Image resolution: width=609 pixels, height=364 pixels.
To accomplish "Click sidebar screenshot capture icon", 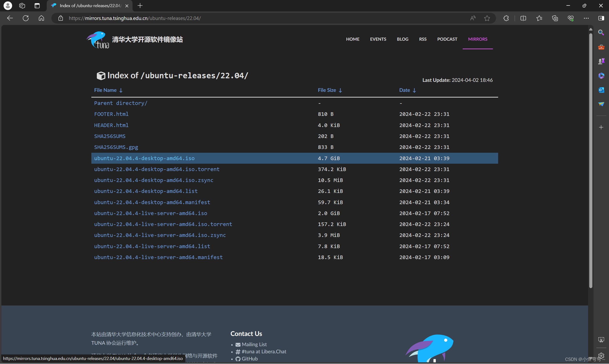I will pyautogui.click(x=601, y=340).
